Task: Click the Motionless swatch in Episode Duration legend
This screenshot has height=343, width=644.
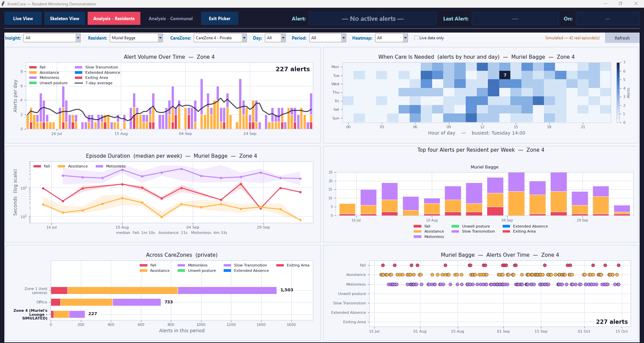Action: tap(99, 166)
